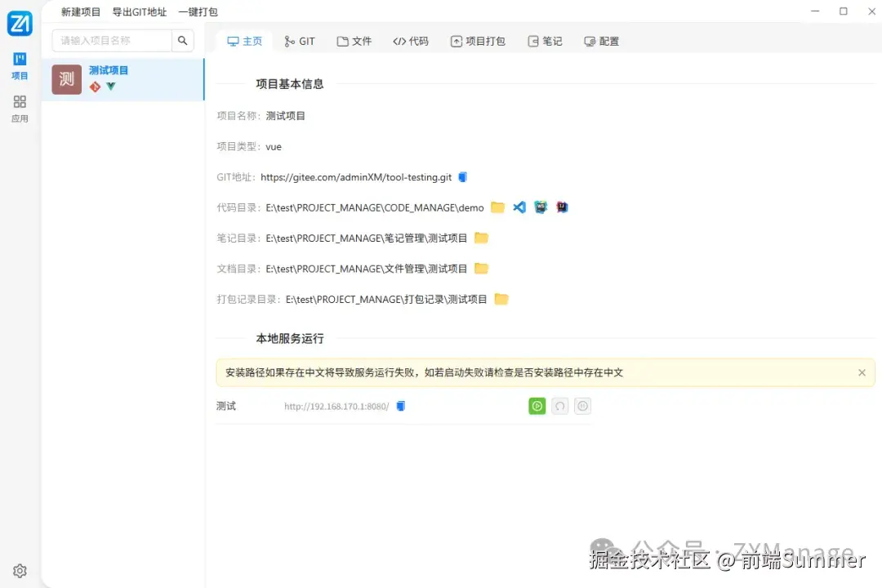Open the project in IntelliJ IDEA
The image size is (882, 588).
click(x=562, y=207)
